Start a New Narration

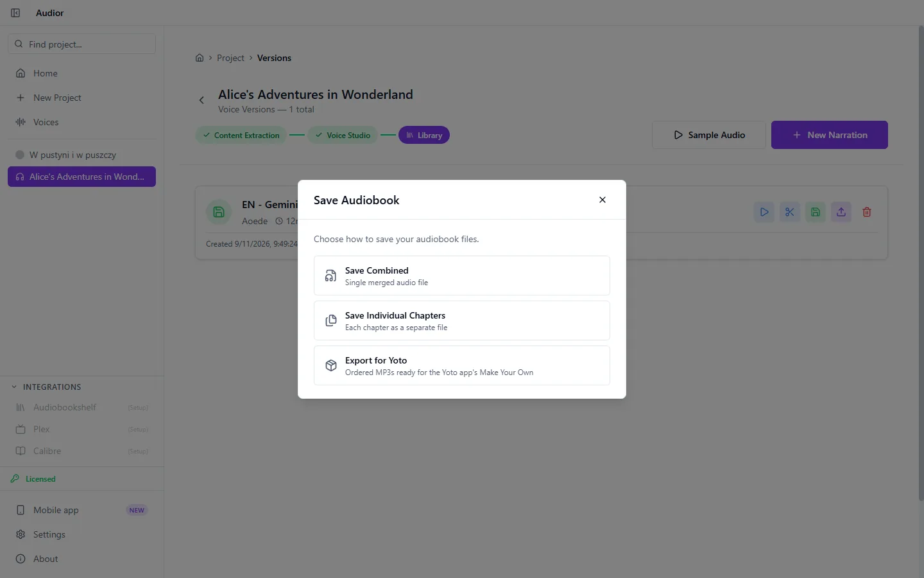point(830,135)
